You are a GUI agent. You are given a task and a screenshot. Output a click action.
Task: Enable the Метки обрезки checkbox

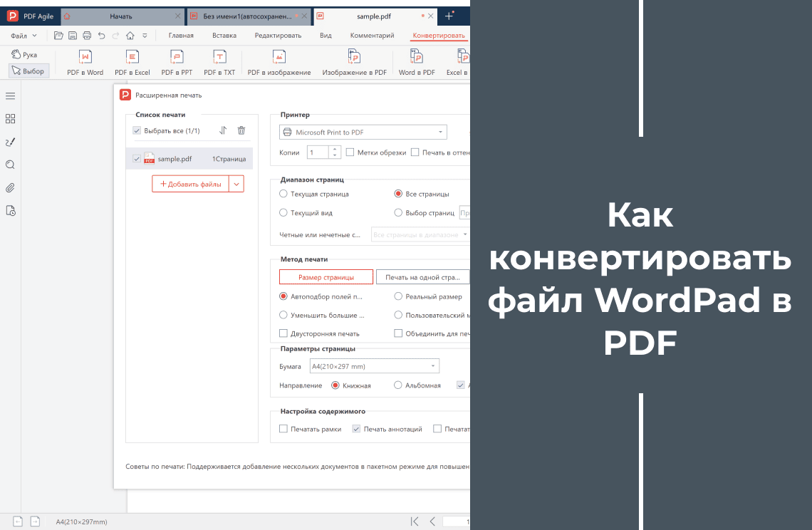pyautogui.click(x=348, y=152)
